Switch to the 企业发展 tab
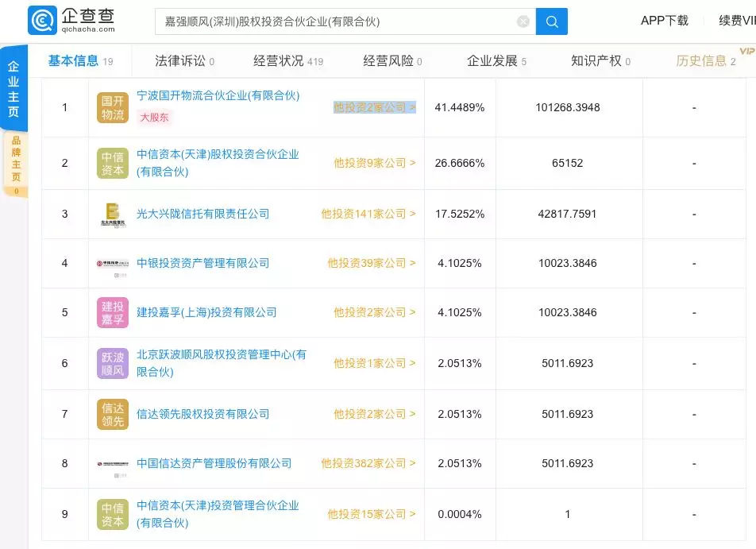The width and height of the screenshot is (756, 549). point(496,61)
